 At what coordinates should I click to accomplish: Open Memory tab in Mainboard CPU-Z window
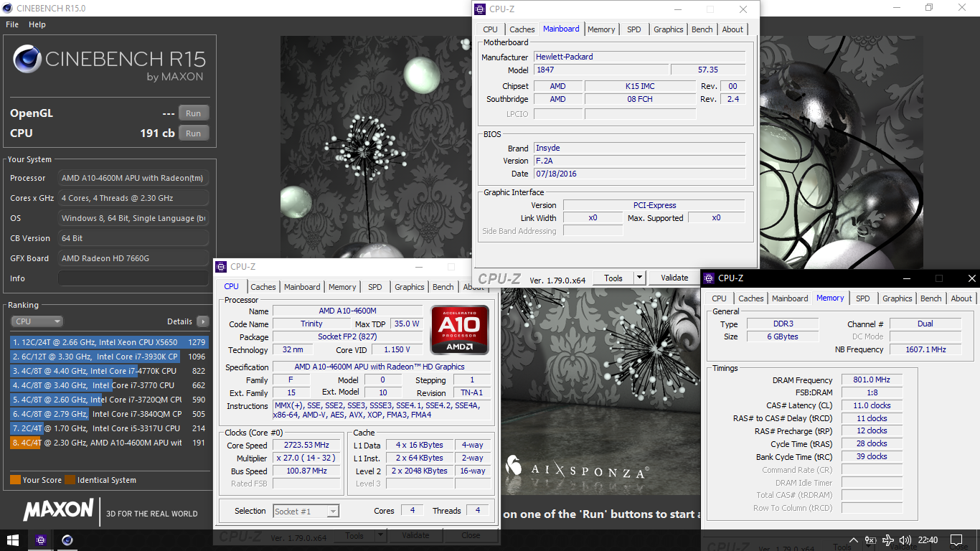tap(601, 29)
